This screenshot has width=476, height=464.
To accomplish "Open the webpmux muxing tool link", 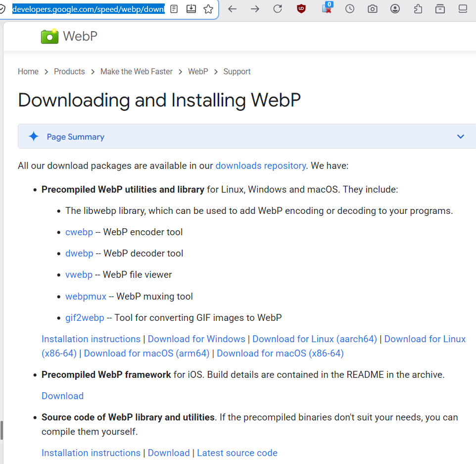I will (86, 296).
